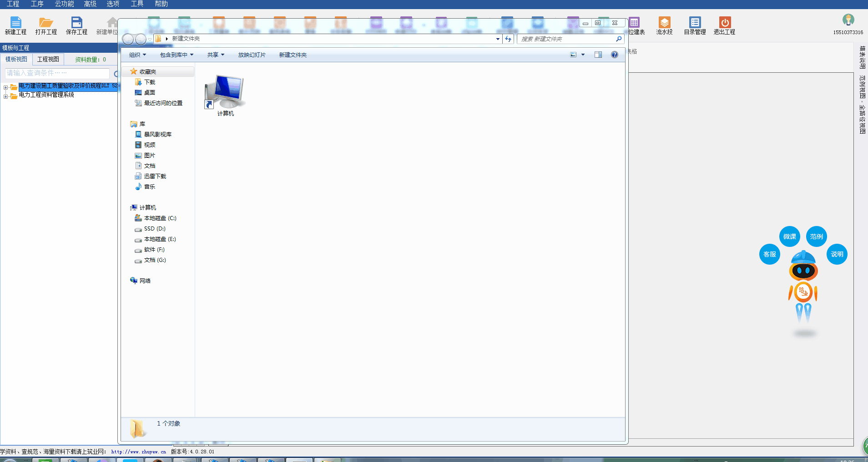Open the www.zhuyew.cn link
Viewport: 868px width, 462px height.
(138, 452)
